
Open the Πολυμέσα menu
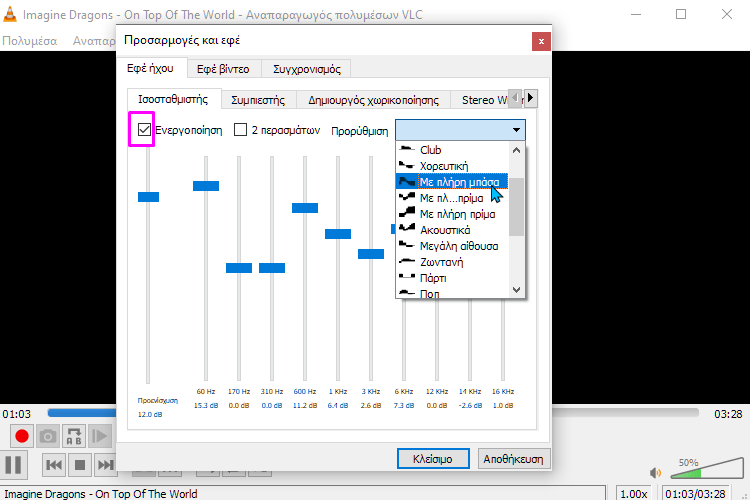point(30,41)
